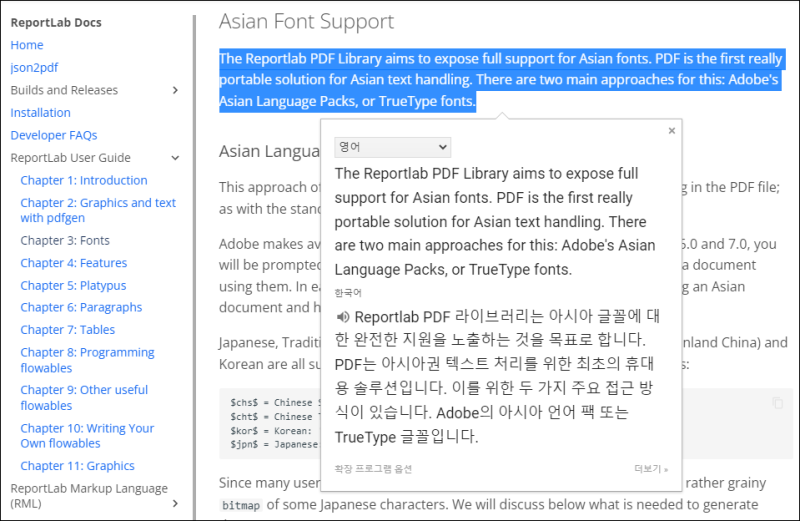The image size is (800, 521).
Task: Expand ReportLab Markup Language (RML) chevron
Action: click(x=175, y=504)
